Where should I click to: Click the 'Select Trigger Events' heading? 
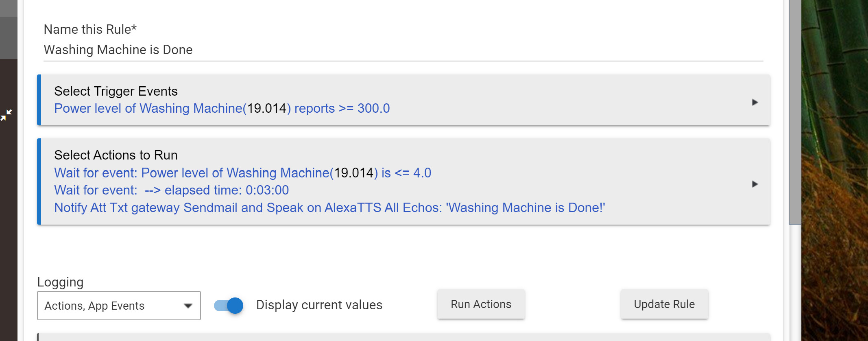point(116,91)
